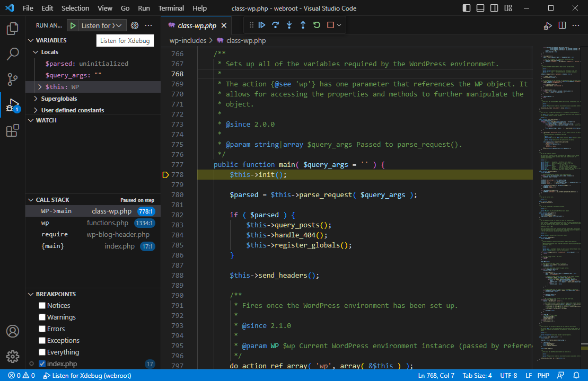
Task: Toggle the secondary side bar layout icon
Action: click(x=494, y=8)
